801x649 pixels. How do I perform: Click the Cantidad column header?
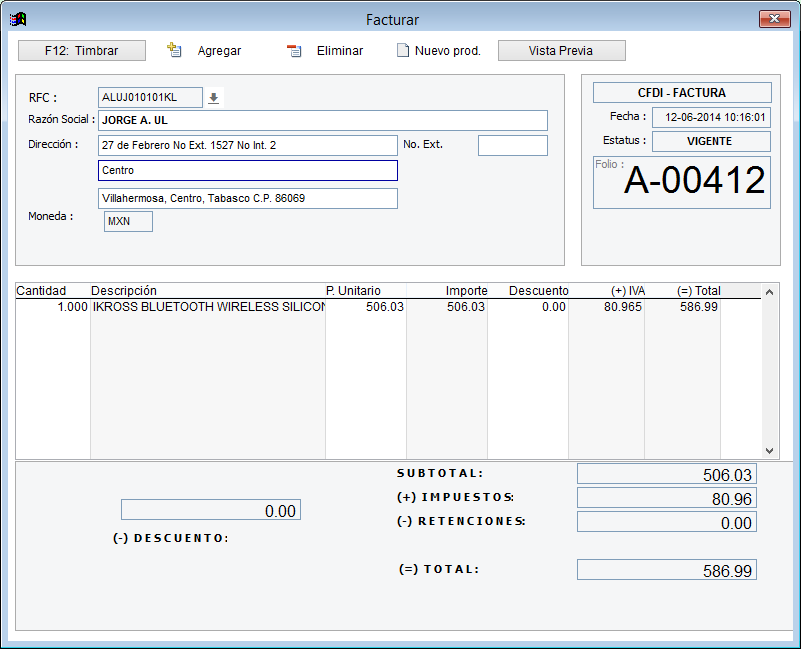coord(41,291)
